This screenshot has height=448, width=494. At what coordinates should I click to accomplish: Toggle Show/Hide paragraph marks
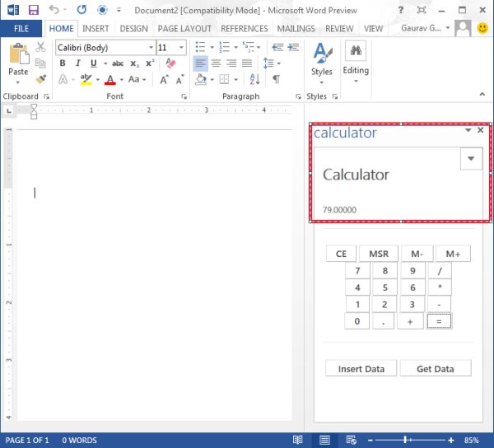click(277, 79)
